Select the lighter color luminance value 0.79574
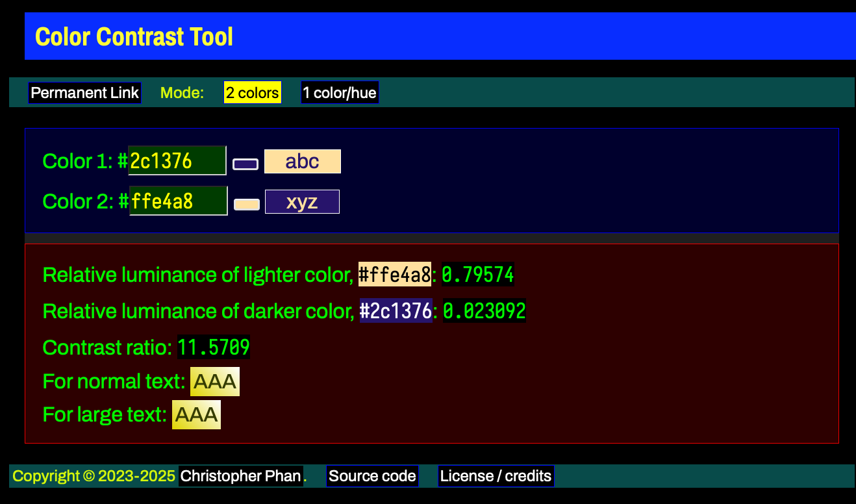Screen dimensions: 856x504 point(477,275)
